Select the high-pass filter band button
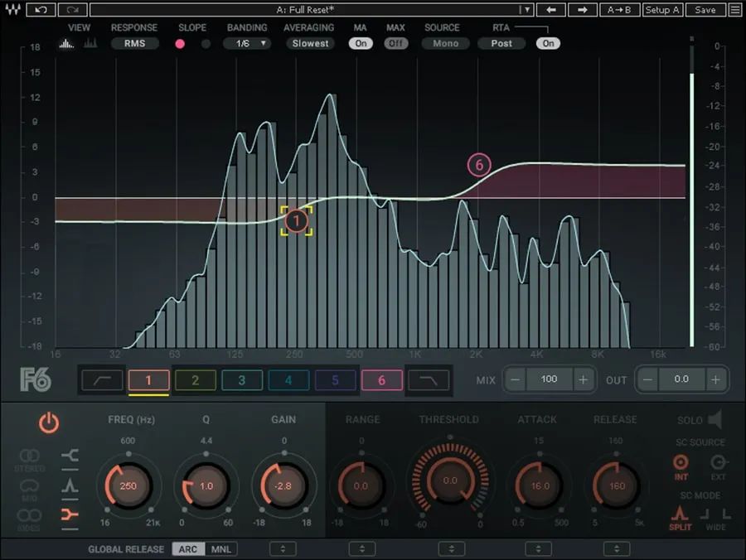 pos(102,380)
